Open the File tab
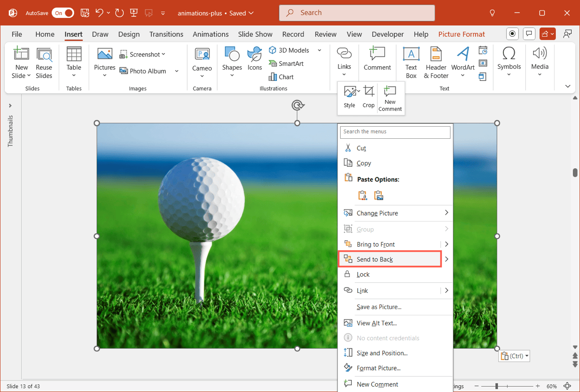 [x=17, y=34]
